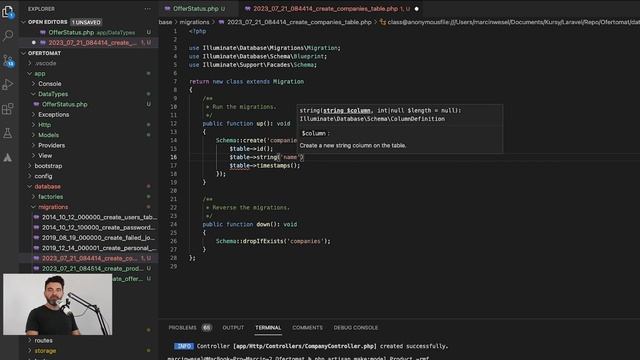This screenshot has width=640, height=360.
Task: Open OfferStatus.php under DataTypes folder
Action: tap(89, 104)
